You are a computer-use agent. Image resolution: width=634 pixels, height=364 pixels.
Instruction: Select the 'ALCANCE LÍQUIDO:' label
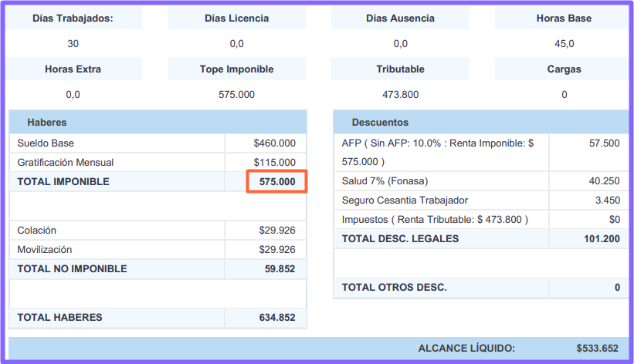pos(466,349)
